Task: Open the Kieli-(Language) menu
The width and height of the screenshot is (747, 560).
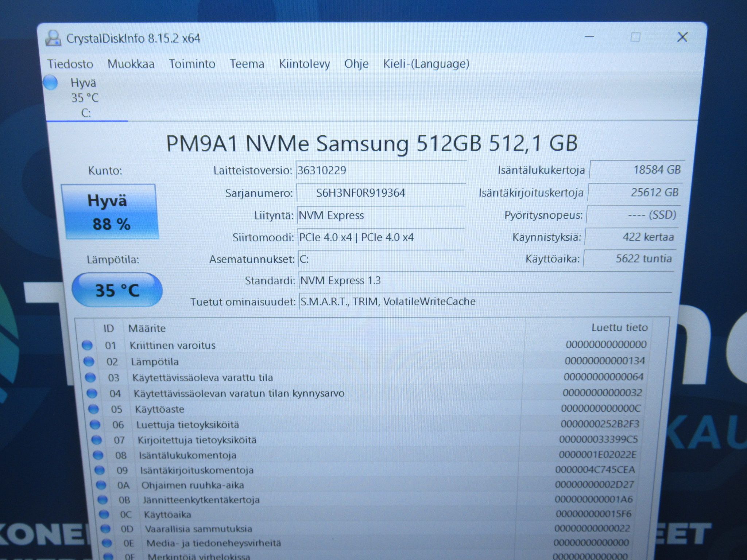Action: click(x=426, y=64)
